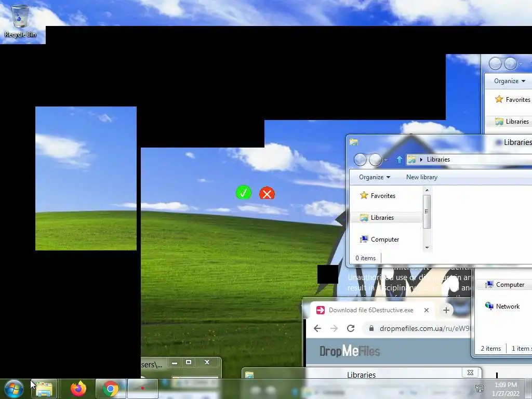
Task: Open the clock showing 1:09 PM
Action: click(x=506, y=389)
